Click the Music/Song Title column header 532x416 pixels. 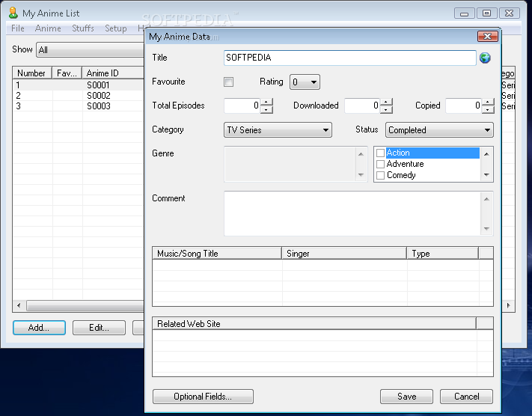coord(217,254)
